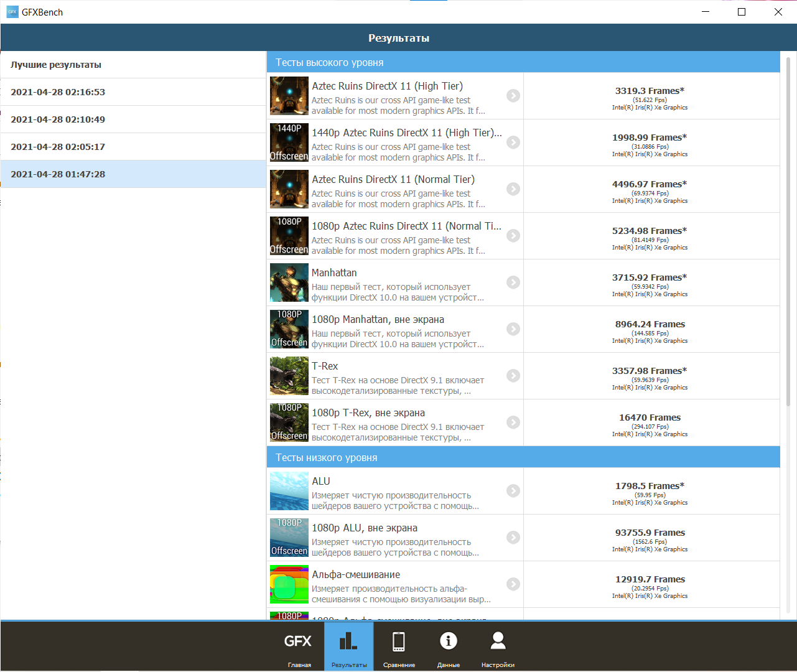Viewport: 797px width, 672px height.
Task: Click the 8964.24 Frames result value
Action: pyautogui.click(x=650, y=324)
